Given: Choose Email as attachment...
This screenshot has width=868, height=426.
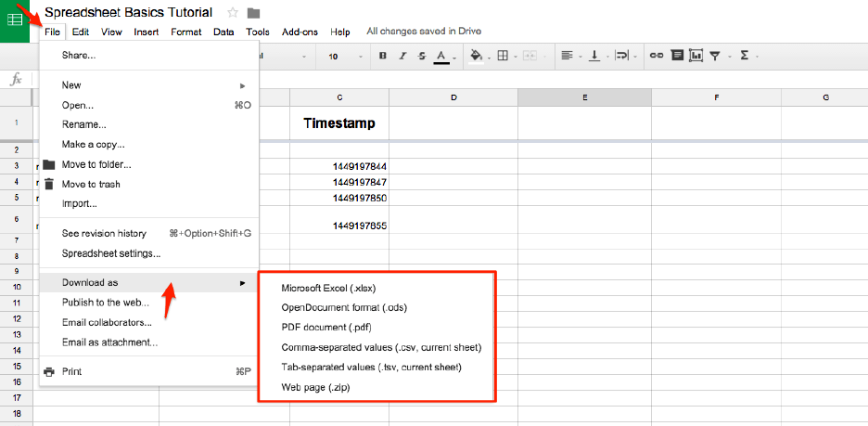Looking at the screenshot, I should [x=149, y=342].
